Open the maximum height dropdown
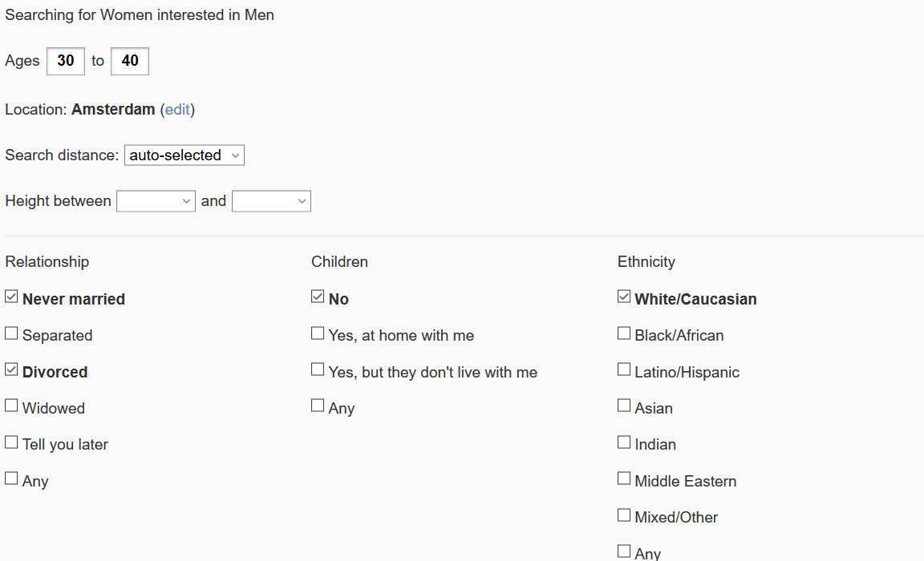The width and height of the screenshot is (924, 561). 271,201
